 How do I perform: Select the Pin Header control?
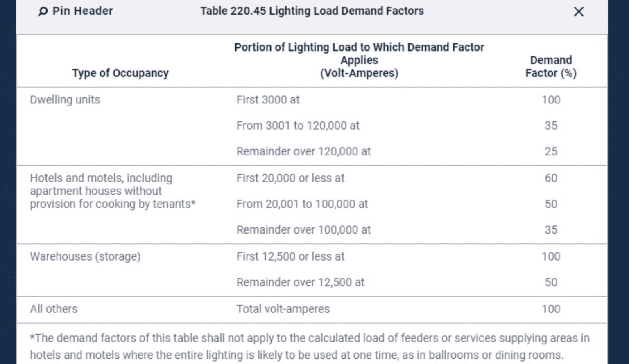(81, 11)
